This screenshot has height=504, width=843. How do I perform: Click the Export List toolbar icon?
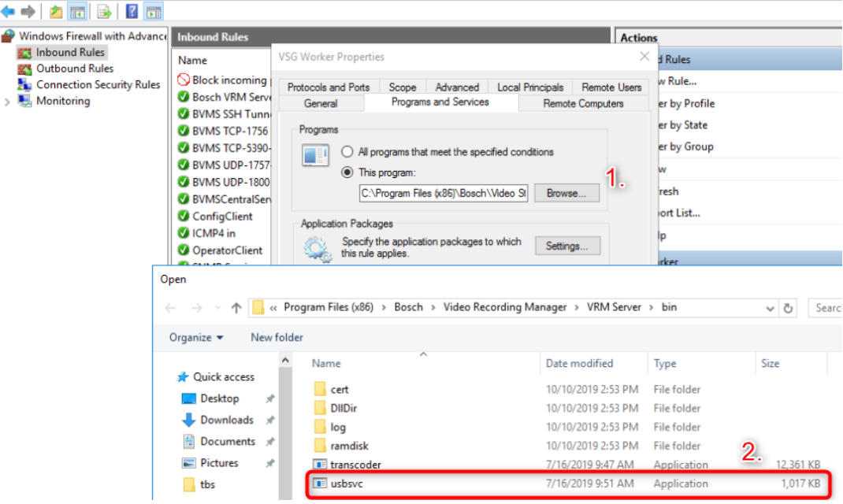click(x=103, y=11)
